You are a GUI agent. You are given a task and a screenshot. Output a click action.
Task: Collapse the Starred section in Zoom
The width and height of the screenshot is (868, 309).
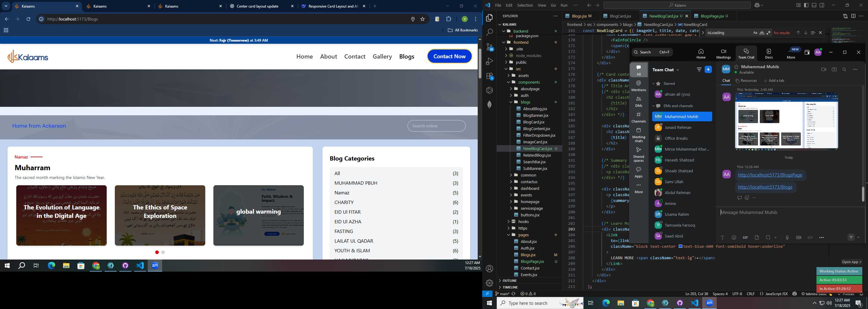pos(653,84)
